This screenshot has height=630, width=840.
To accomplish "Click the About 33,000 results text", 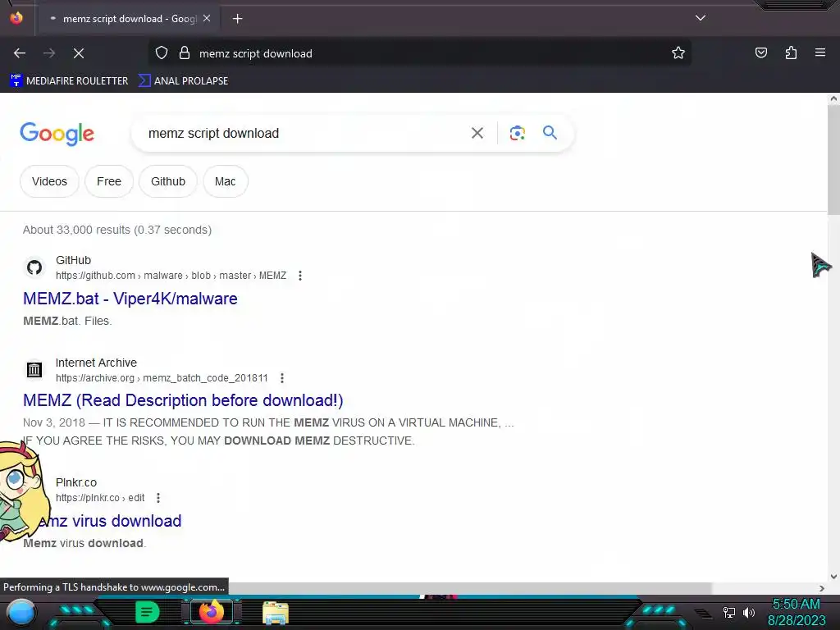I will (117, 230).
